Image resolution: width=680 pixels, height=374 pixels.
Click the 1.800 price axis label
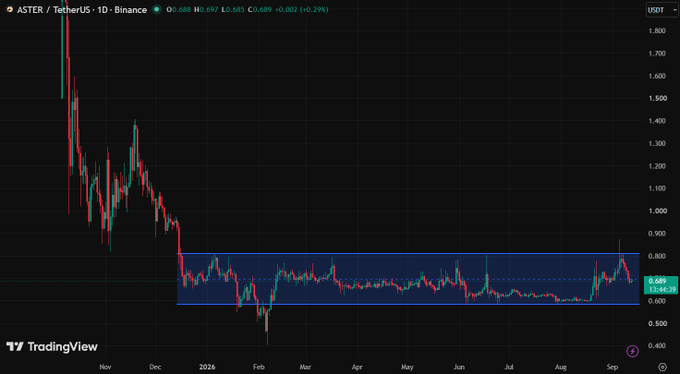click(x=657, y=31)
